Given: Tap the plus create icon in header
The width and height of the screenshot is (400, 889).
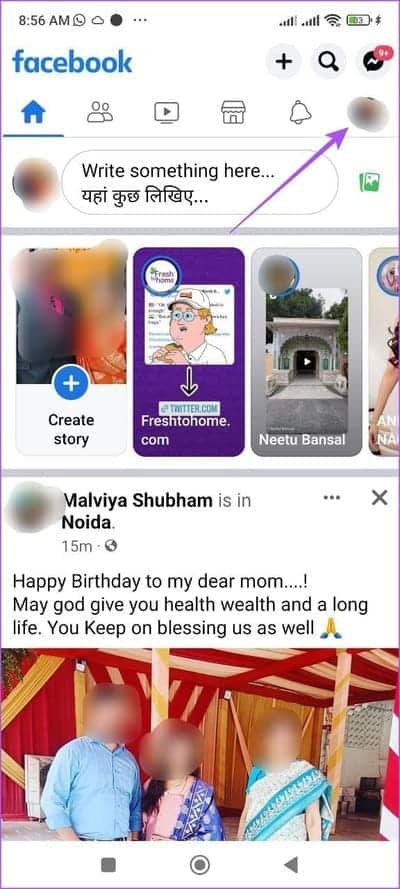Looking at the screenshot, I should click(x=283, y=61).
